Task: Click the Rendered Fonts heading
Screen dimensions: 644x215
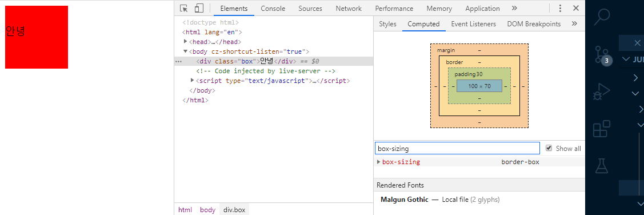Action: point(400,185)
